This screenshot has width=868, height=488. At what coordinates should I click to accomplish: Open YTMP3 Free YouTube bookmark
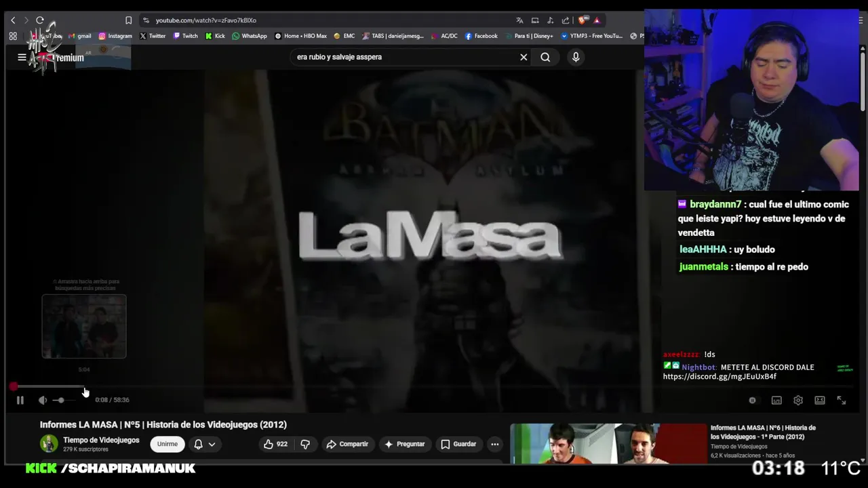pos(592,36)
